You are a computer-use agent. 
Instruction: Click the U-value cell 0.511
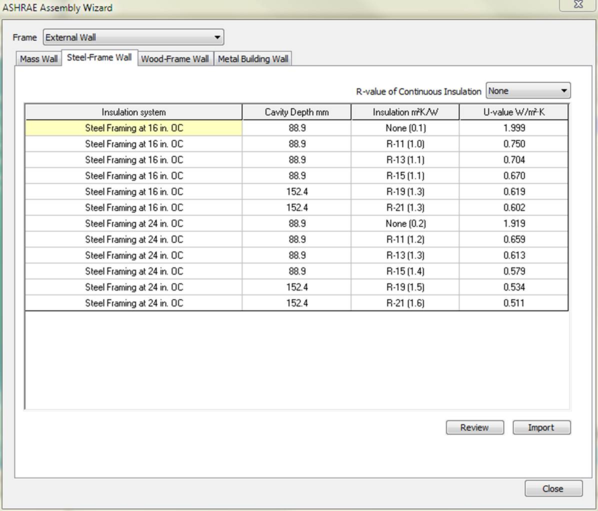(514, 303)
